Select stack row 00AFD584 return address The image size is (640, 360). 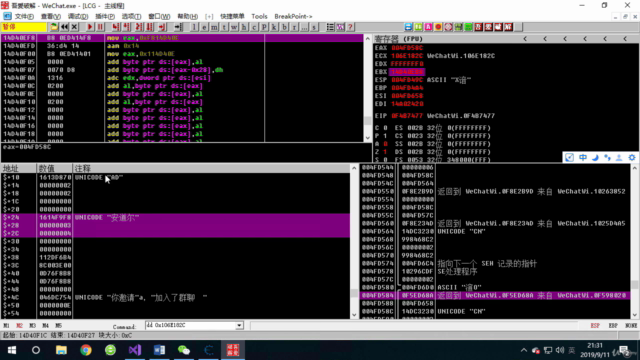tap(494, 295)
